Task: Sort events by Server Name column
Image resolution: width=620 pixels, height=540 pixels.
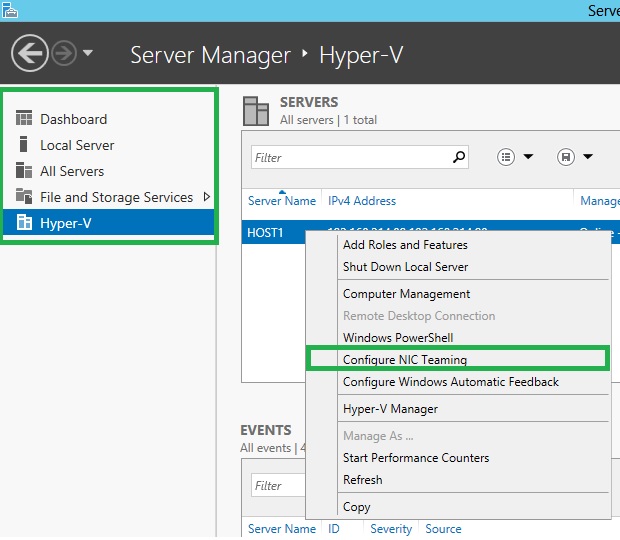Action: point(282,529)
